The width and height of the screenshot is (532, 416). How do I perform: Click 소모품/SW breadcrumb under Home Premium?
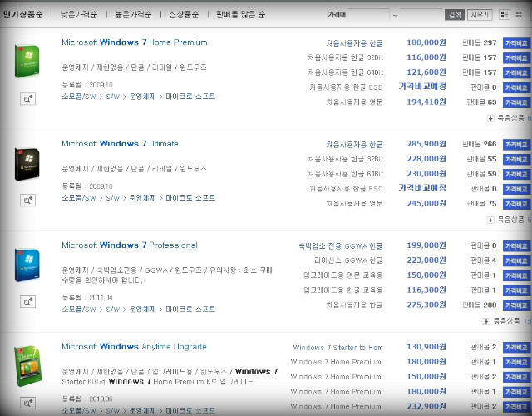pyautogui.click(x=79, y=97)
